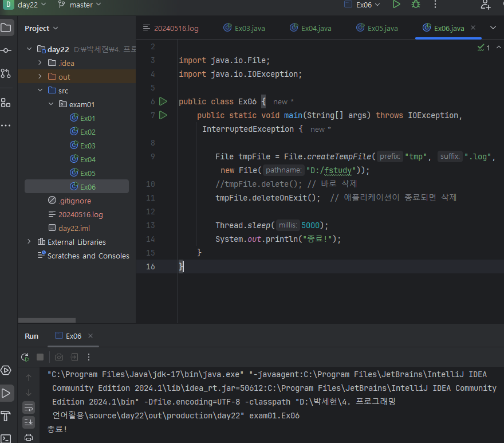This screenshot has width=504, height=443.
Task: Click the green Run button for Ex06
Action: point(396,5)
